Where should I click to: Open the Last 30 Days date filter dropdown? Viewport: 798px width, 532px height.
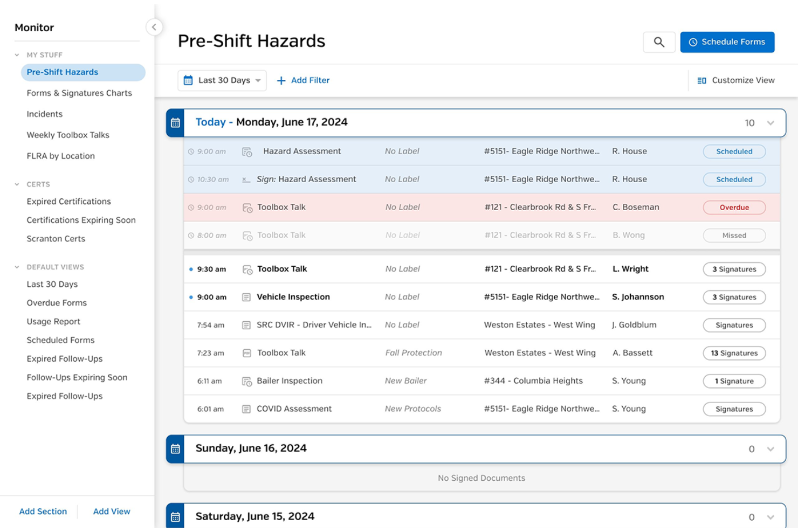(x=222, y=80)
